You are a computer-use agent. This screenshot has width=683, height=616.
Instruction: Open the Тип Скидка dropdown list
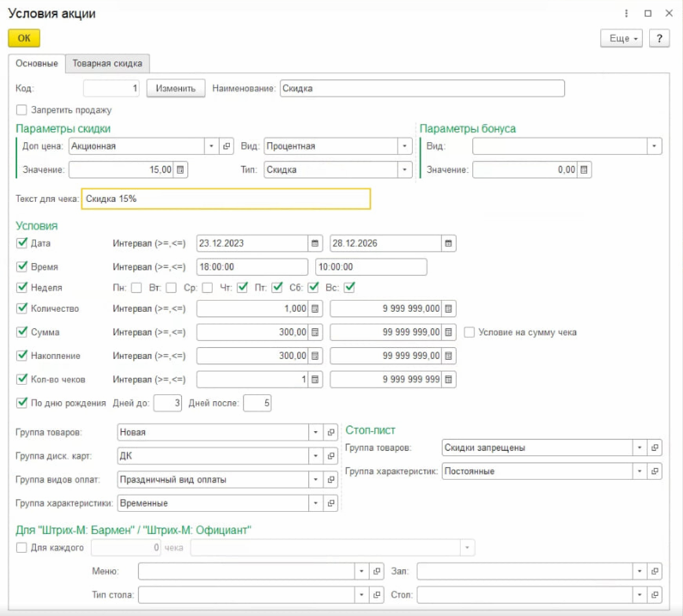(405, 169)
